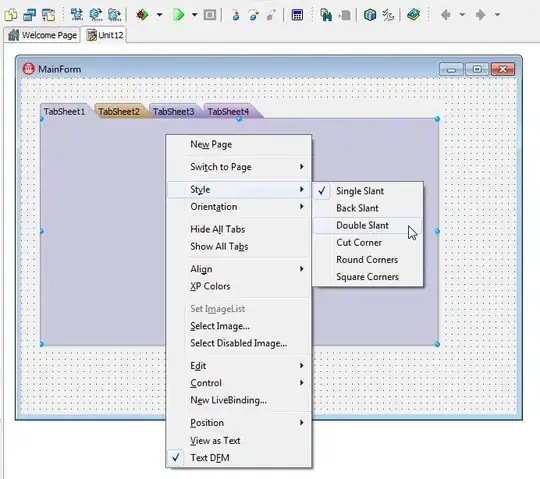Screen dimensions: 540x479
Task: Open the Back history dropdown arrow
Action: click(463, 15)
